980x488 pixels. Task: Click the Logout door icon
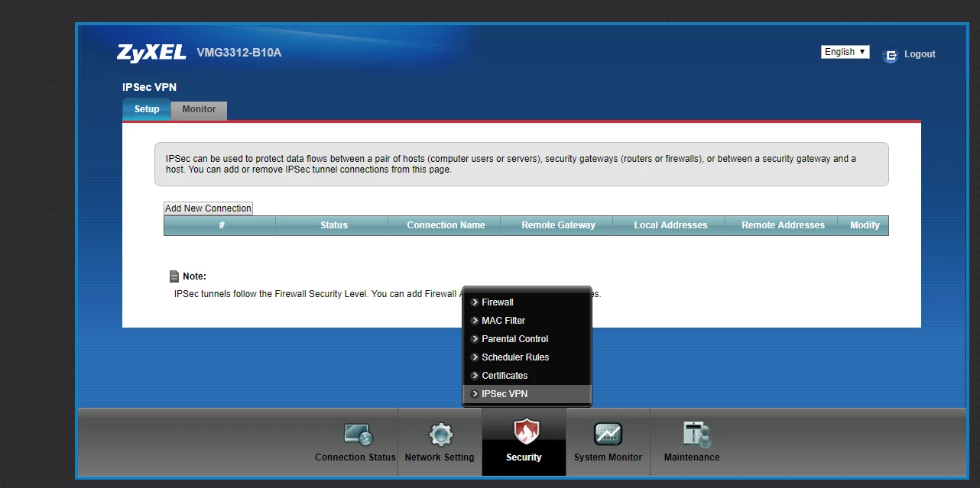pyautogui.click(x=890, y=55)
